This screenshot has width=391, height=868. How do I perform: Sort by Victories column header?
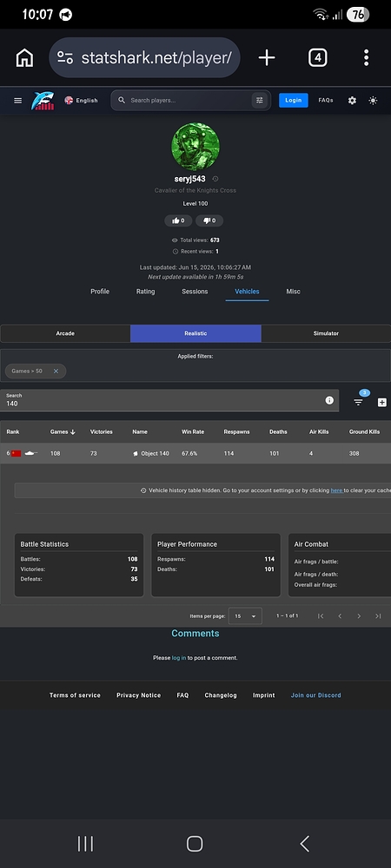point(102,431)
